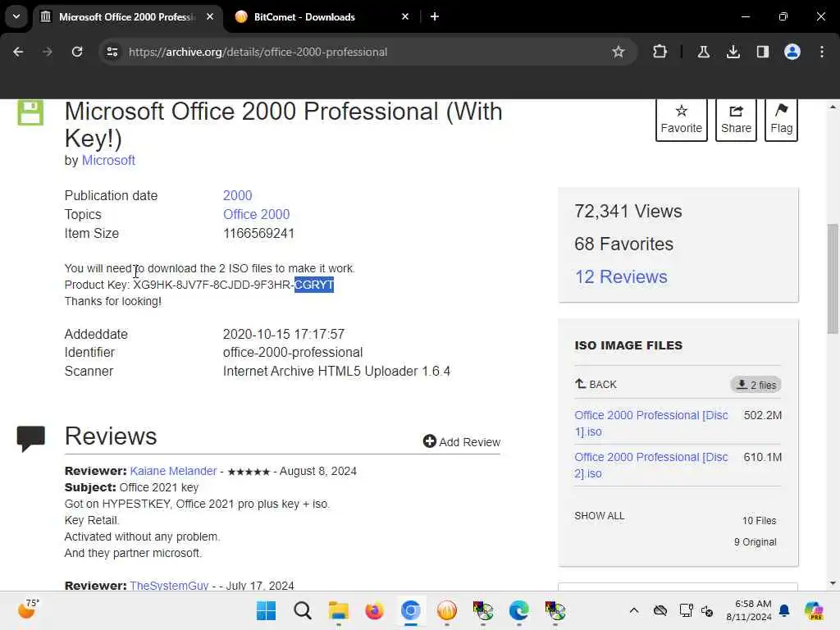Close the BitComet - Downloads tab

(x=405, y=16)
